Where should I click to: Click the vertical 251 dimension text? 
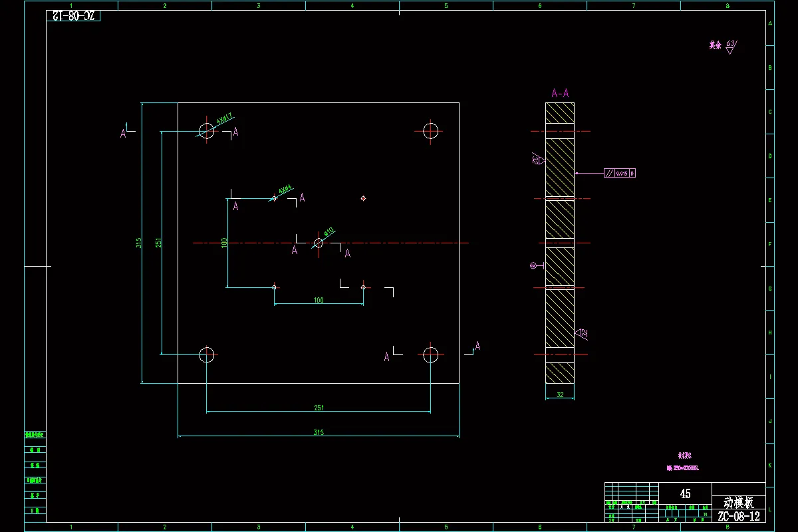(159, 243)
